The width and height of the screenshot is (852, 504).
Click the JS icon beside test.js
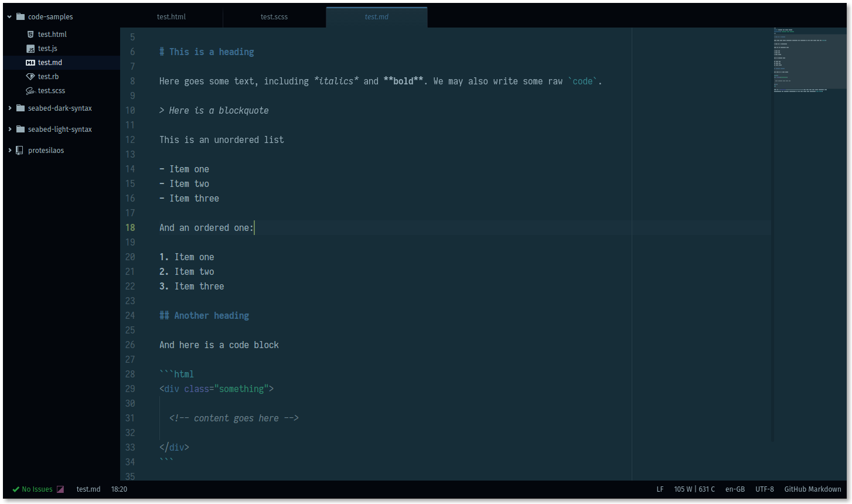pyautogui.click(x=30, y=49)
